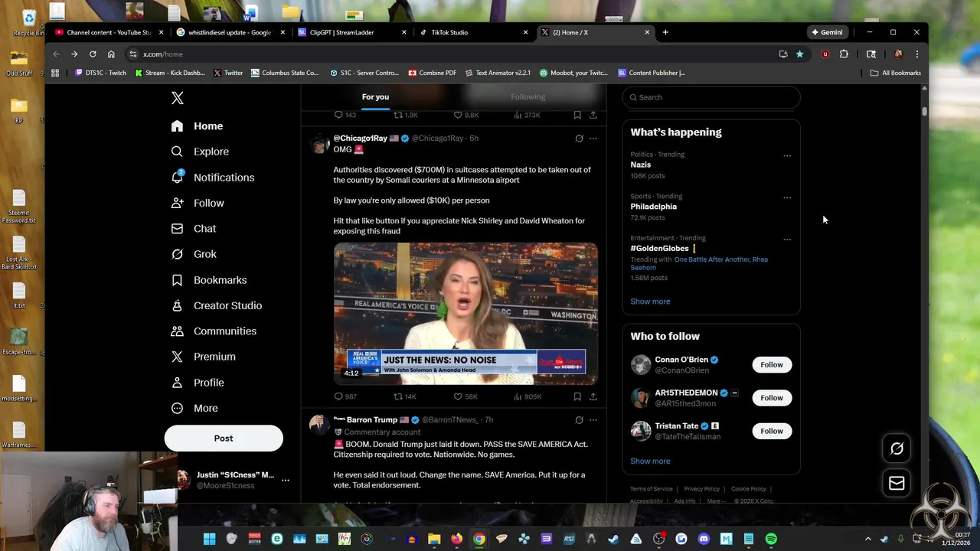Play the Just the News video

[465, 314]
